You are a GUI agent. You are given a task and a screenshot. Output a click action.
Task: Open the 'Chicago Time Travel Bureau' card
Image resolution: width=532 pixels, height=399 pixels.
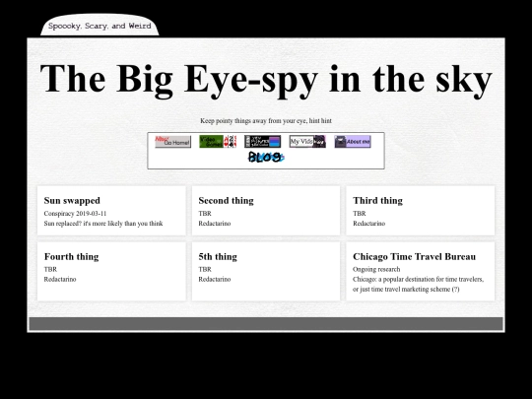(421, 271)
